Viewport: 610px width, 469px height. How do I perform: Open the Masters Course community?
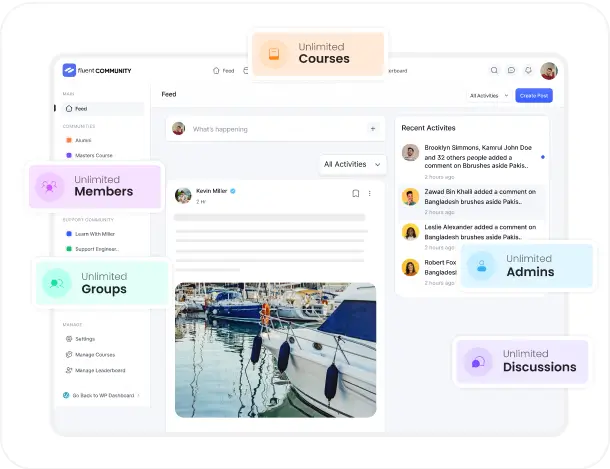(x=89, y=155)
